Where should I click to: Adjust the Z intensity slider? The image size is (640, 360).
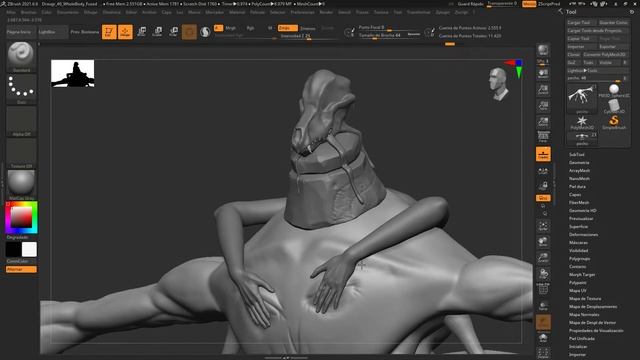click(309, 36)
